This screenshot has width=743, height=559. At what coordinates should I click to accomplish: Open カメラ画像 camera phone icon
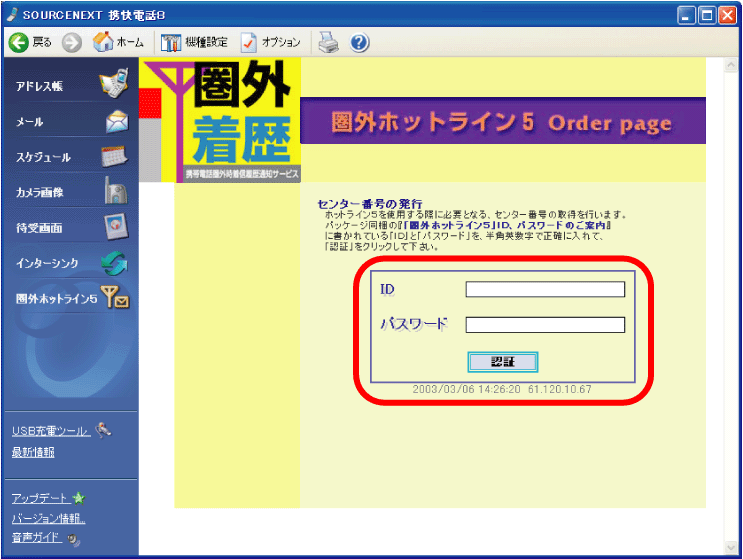point(116,190)
